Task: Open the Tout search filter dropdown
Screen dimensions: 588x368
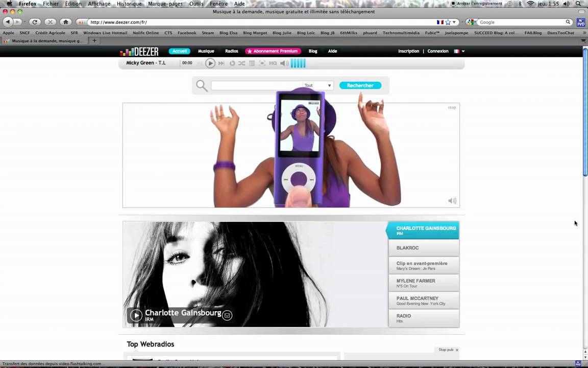Action: [317, 86]
